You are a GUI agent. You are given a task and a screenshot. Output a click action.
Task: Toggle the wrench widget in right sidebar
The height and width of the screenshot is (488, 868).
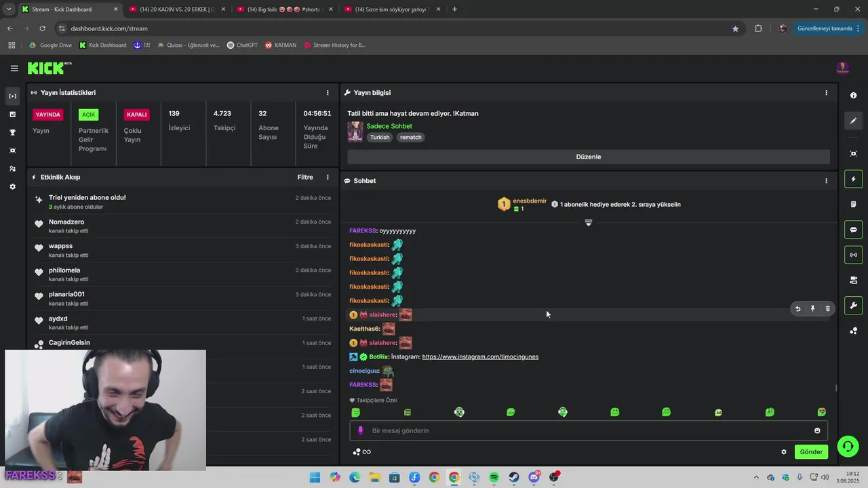[853, 306]
